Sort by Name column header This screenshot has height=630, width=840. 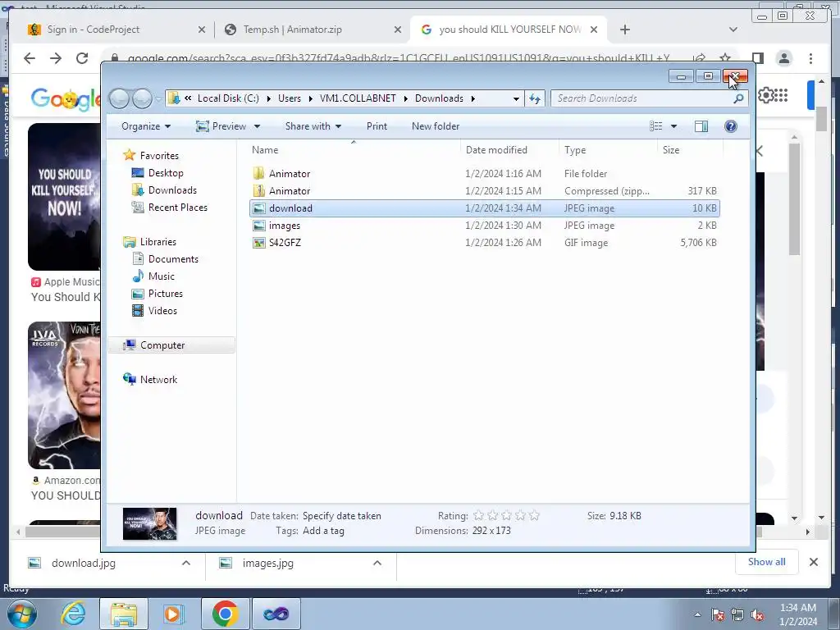coord(354,150)
